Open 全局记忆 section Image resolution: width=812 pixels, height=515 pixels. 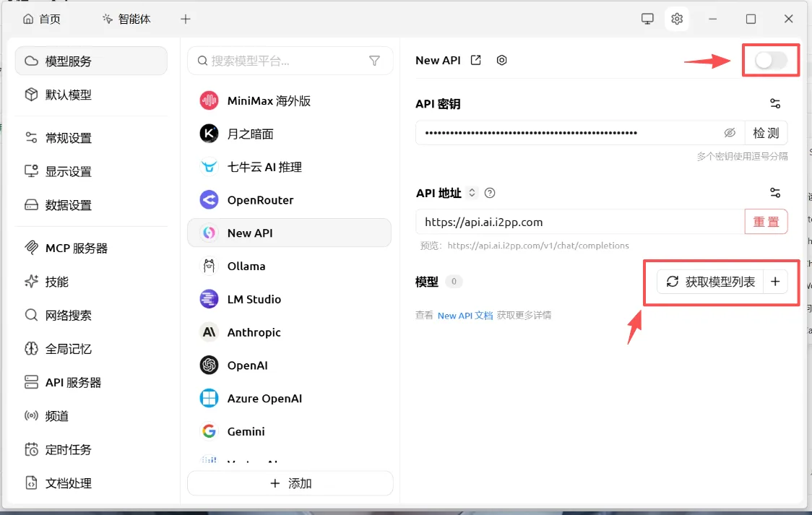tap(91, 349)
